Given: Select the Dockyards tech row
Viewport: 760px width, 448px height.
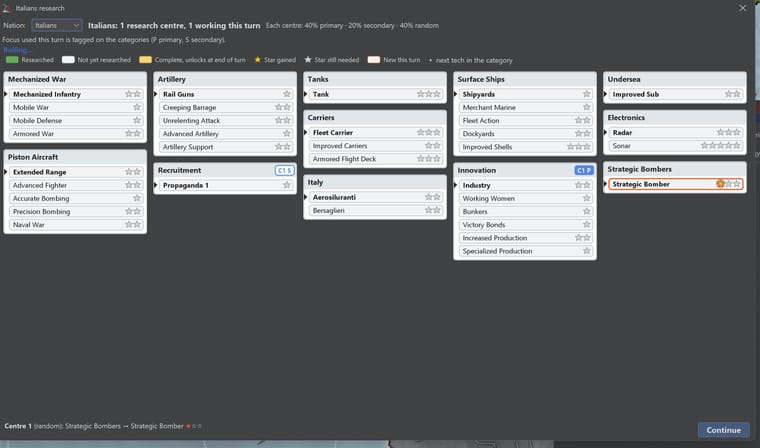Looking at the screenshot, I should (x=526, y=133).
